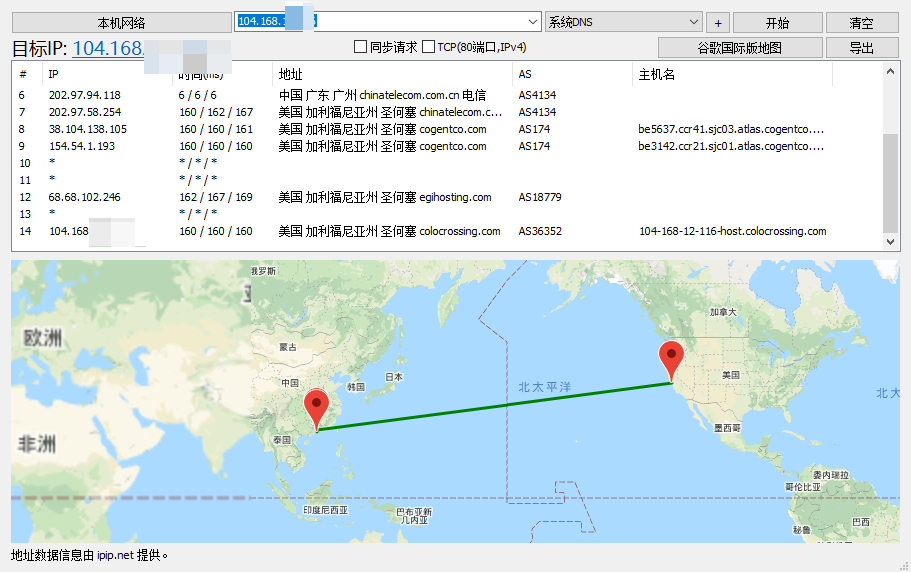
Task: Click the AS18779 cell
Action: pos(540,197)
